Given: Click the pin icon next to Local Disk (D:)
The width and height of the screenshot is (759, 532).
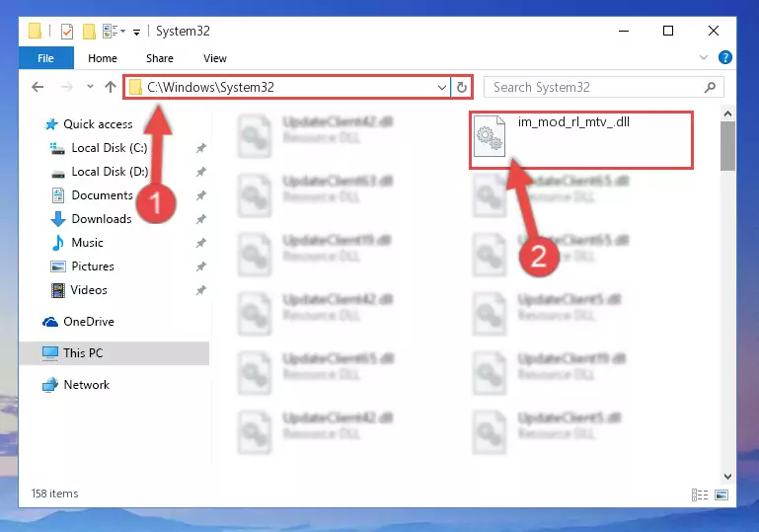Looking at the screenshot, I should [201, 172].
